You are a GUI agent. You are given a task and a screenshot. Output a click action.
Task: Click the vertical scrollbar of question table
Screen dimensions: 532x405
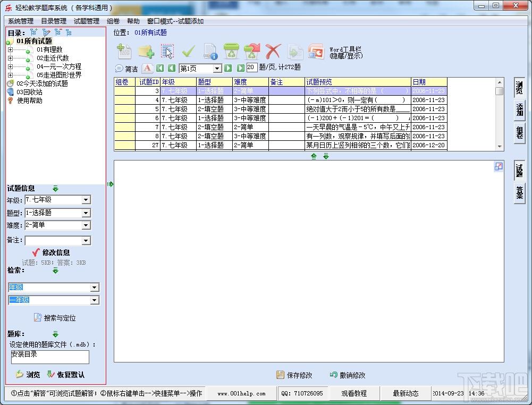pyautogui.click(x=500, y=114)
